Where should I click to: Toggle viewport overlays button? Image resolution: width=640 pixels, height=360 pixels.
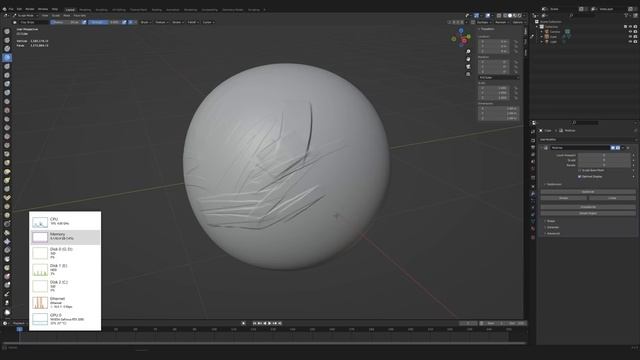pos(488,16)
